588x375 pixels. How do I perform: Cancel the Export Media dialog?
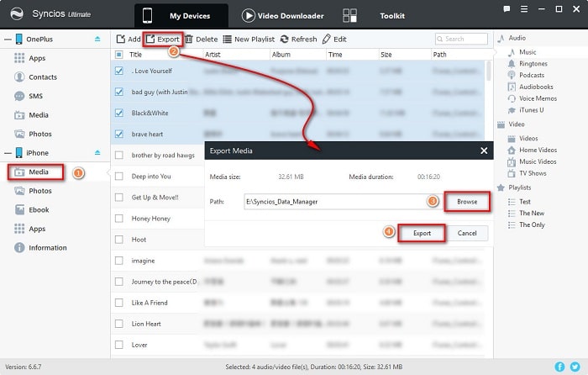[x=467, y=232]
